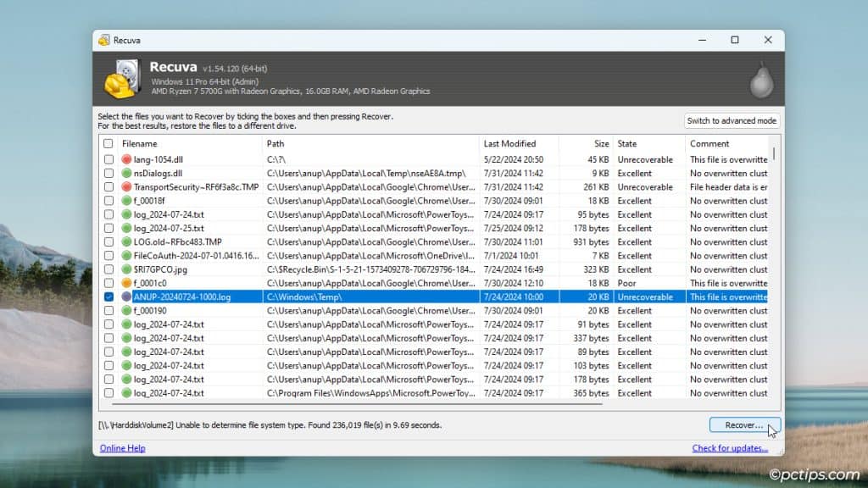Sort files by the Size column header
Screen dimensions: 868x488
tap(598, 143)
